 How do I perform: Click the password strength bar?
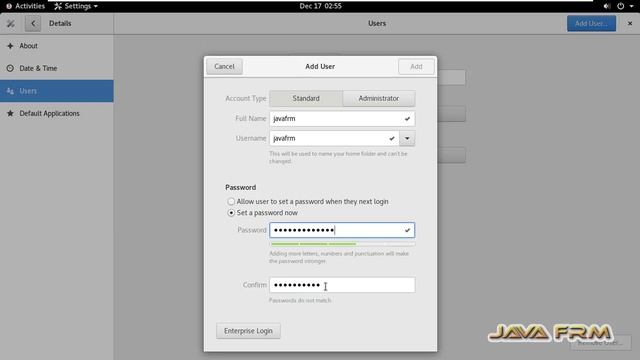(x=342, y=244)
